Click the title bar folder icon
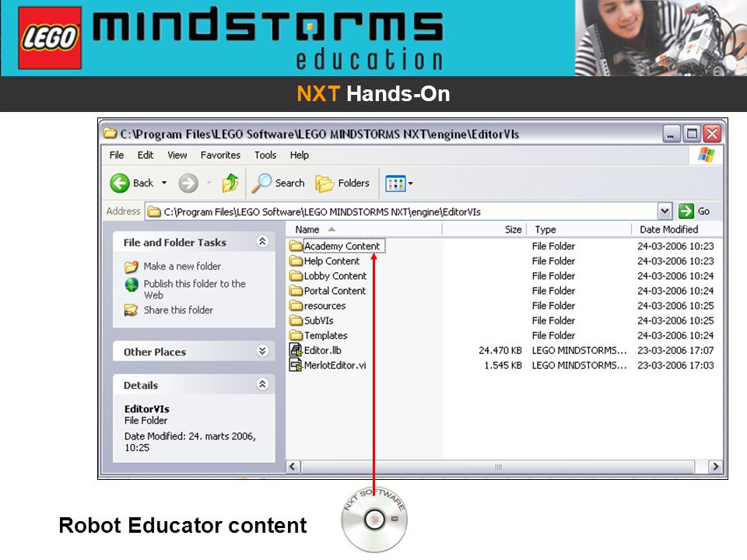This screenshot has width=747, height=560. (110, 133)
